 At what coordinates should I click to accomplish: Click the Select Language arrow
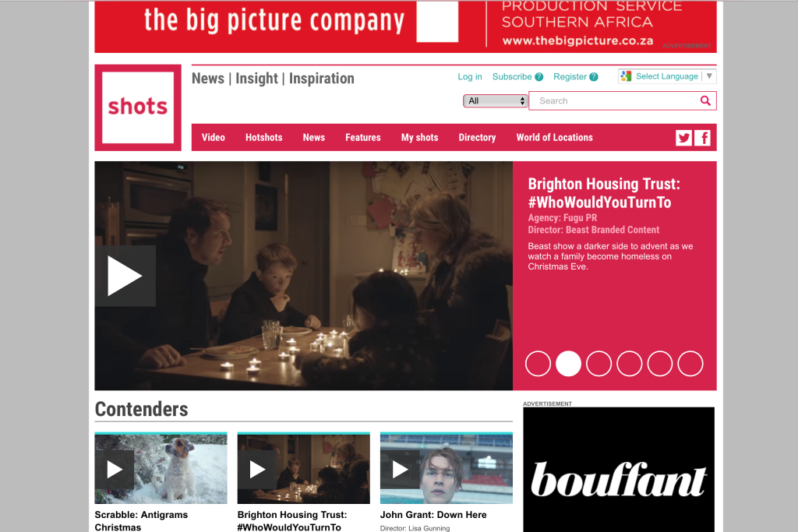709,76
